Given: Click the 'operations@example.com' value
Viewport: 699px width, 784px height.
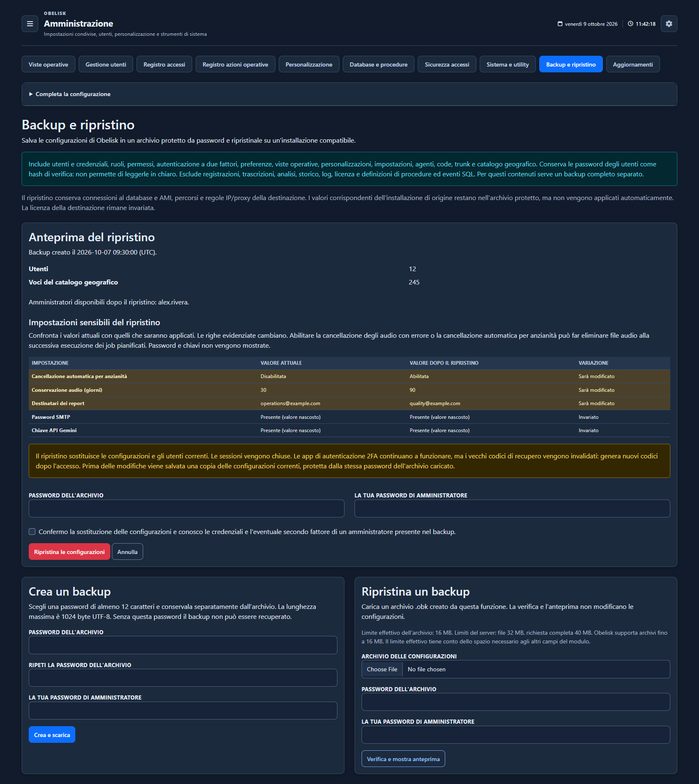Looking at the screenshot, I should [290, 403].
